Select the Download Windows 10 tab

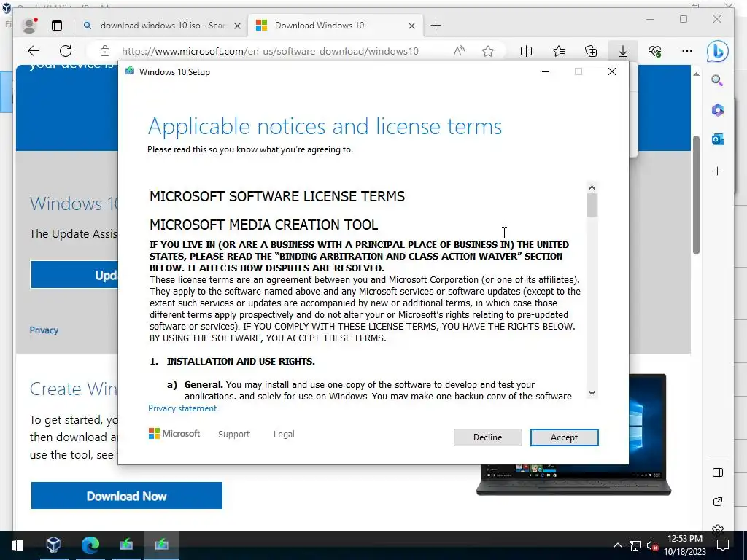click(320, 26)
